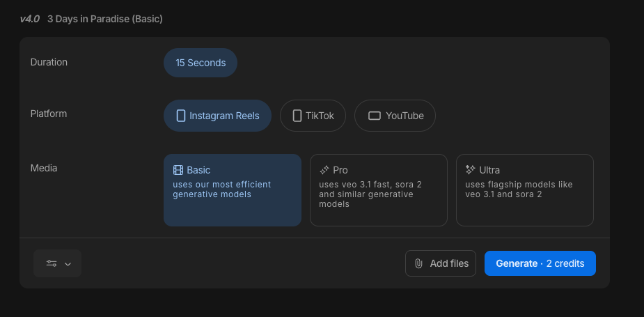Click the Basic film strip icon
This screenshot has height=317, width=644.
[178, 170]
